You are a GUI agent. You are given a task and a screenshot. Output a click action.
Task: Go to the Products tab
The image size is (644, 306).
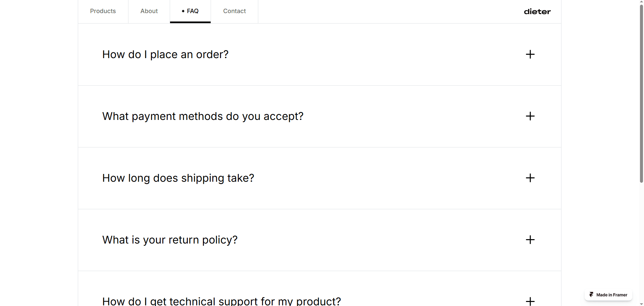103,11
